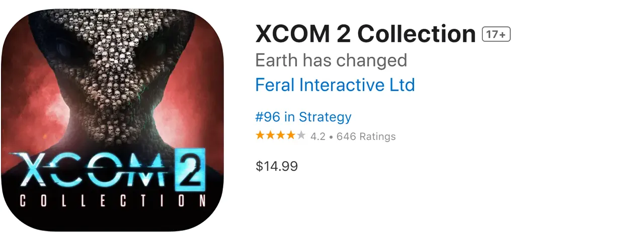Click the first orange rating star
This screenshot has width=644, height=240.
click(x=260, y=135)
